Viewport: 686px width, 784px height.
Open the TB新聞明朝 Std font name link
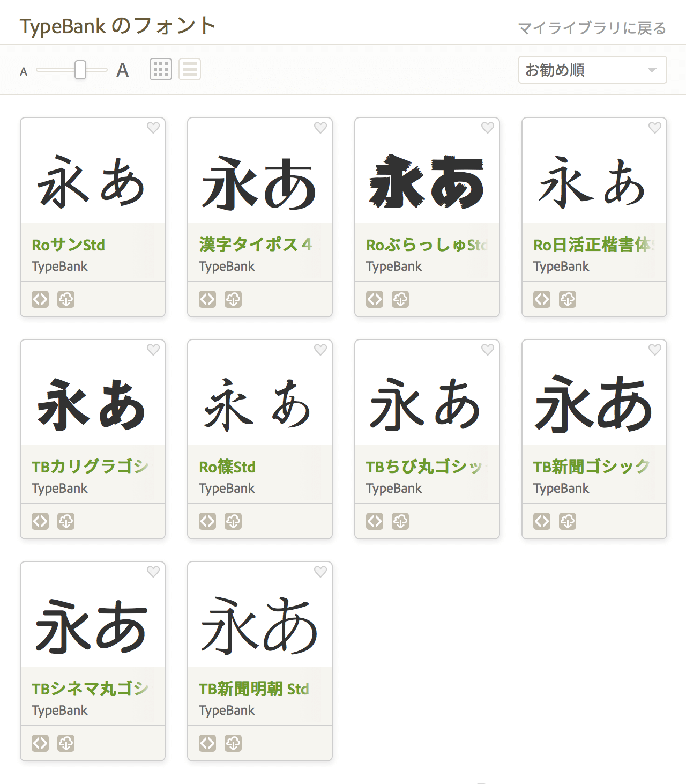point(254,689)
